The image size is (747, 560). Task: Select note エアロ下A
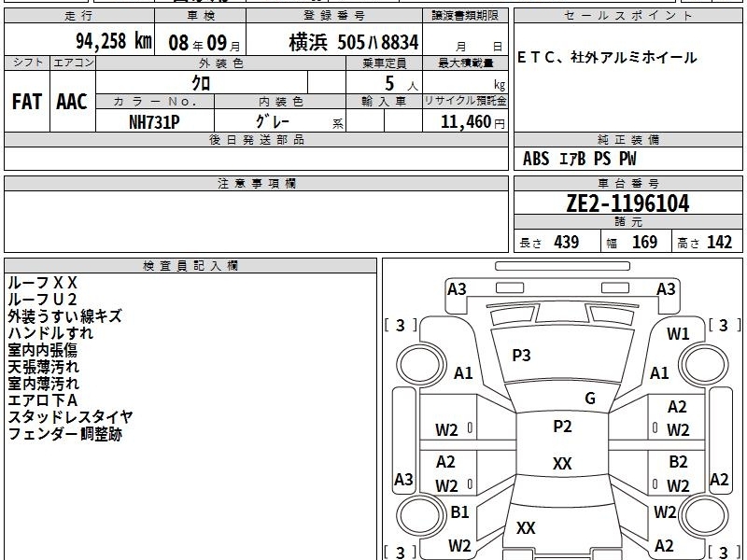42,400
